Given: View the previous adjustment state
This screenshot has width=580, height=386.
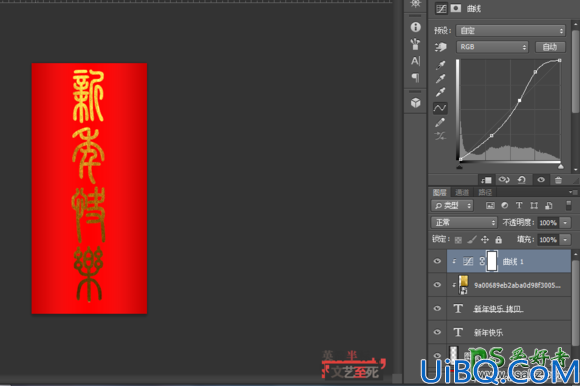Looking at the screenshot, I should coord(504,180).
